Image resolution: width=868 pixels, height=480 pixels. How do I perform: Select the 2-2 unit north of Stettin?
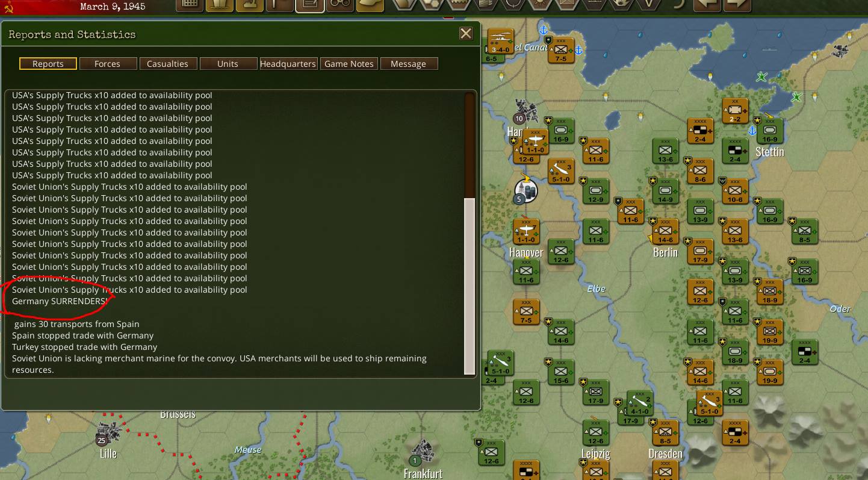point(735,111)
